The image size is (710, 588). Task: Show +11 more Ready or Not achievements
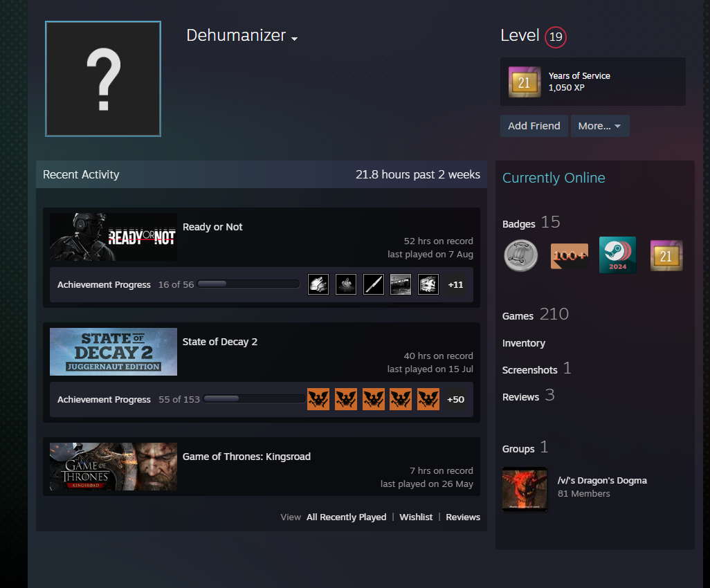tap(455, 285)
